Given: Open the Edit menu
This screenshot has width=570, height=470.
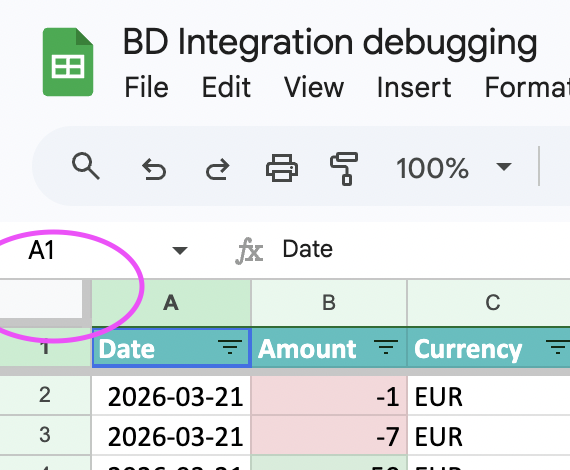Looking at the screenshot, I should pos(226,87).
